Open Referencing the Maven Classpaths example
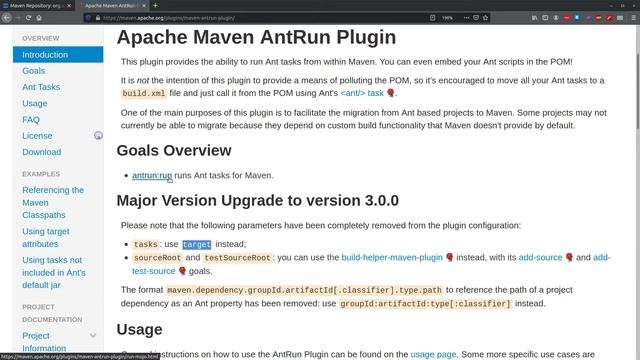640x360 pixels. click(53, 202)
